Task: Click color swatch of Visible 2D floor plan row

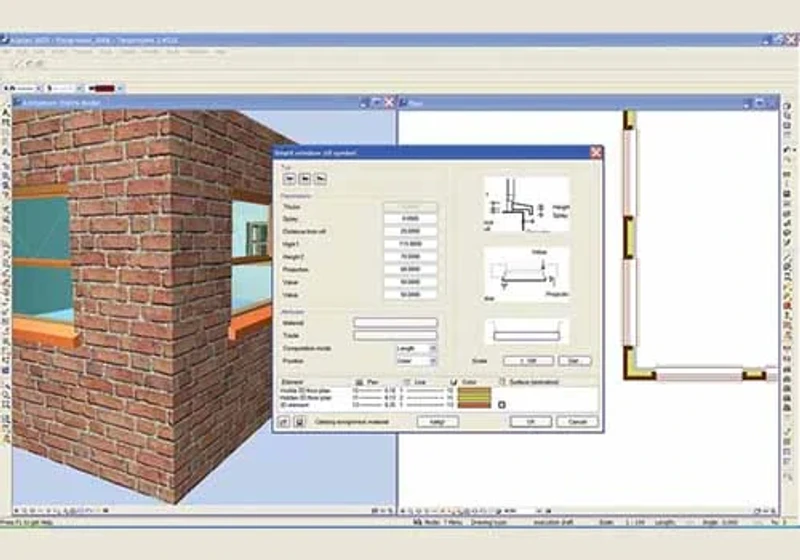Action: [x=474, y=391]
